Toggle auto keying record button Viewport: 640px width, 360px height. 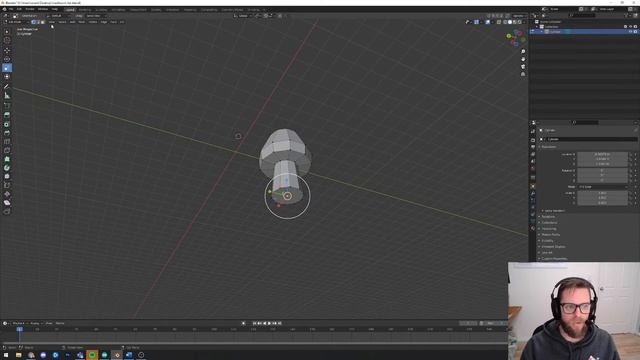click(243, 323)
